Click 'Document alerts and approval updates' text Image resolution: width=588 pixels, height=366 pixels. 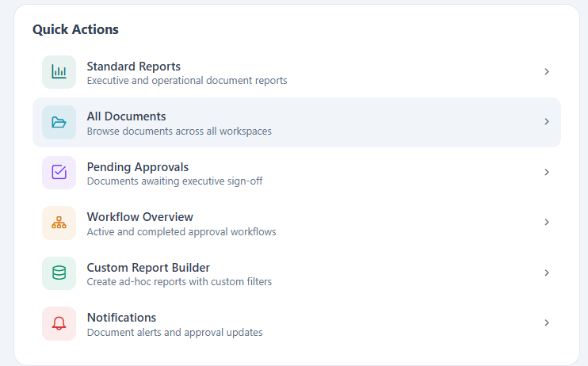[174, 332]
